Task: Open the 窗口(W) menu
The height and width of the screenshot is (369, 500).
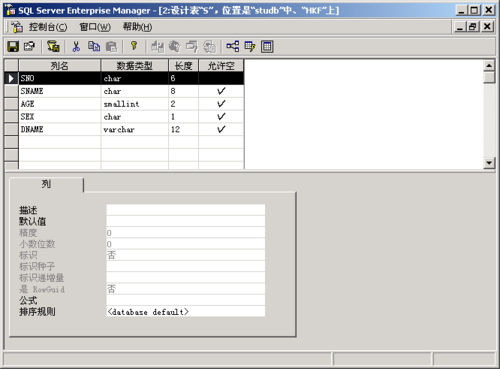Action: [x=95, y=27]
